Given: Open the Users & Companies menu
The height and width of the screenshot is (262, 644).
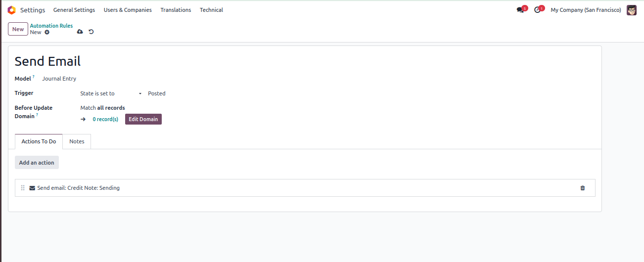Looking at the screenshot, I should [128, 10].
